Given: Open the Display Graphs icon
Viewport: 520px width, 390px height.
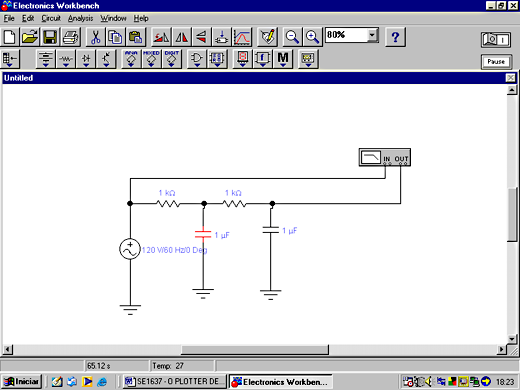Looking at the screenshot, I should (242, 37).
